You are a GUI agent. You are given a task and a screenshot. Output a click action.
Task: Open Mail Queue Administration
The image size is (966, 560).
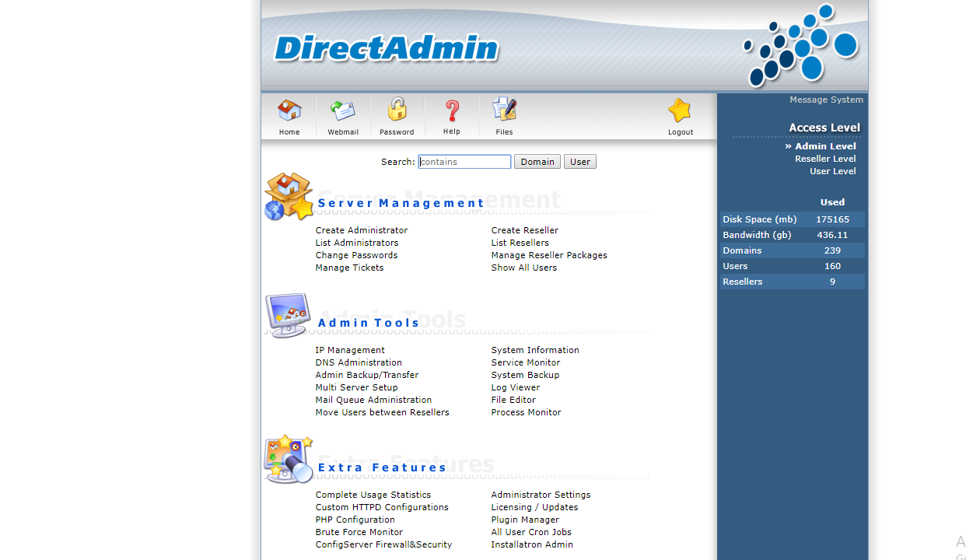(373, 400)
